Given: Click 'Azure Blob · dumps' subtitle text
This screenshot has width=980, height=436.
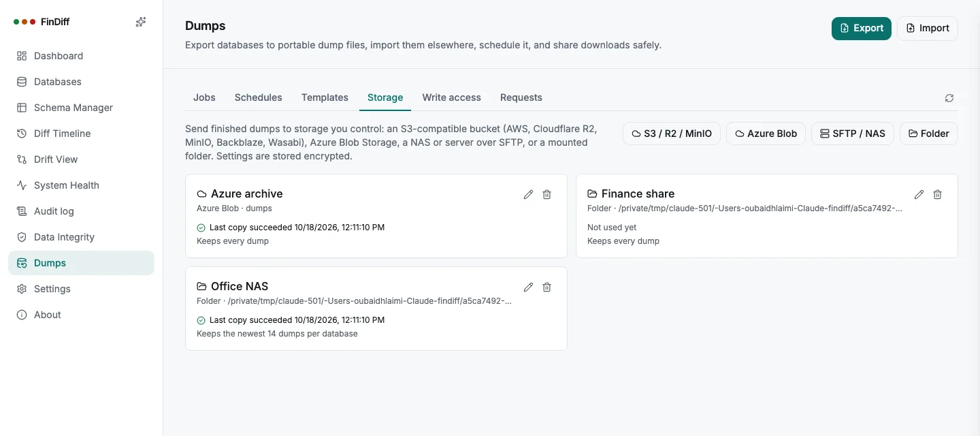Looking at the screenshot, I should 234,208.
